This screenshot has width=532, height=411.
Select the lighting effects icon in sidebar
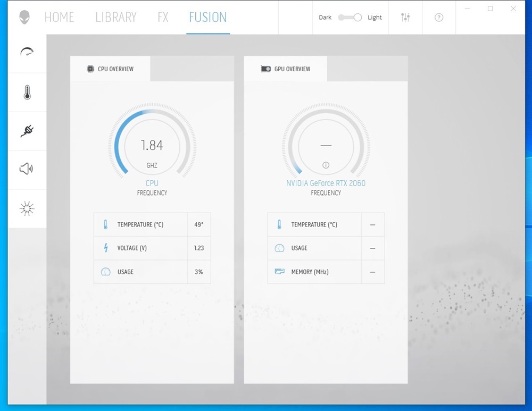pyautogui.click(x=27, y=208)
